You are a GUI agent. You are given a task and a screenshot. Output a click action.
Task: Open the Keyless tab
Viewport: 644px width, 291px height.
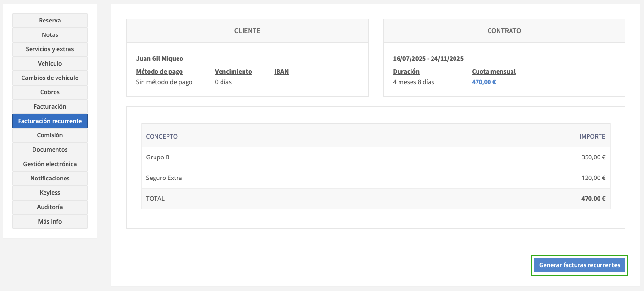(x=50, y=193)
